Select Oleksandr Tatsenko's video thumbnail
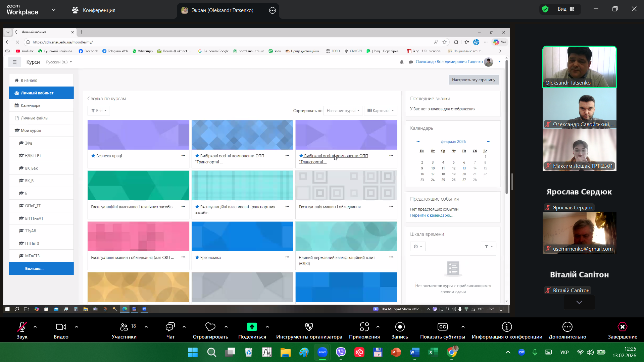 tap(579, 67)
